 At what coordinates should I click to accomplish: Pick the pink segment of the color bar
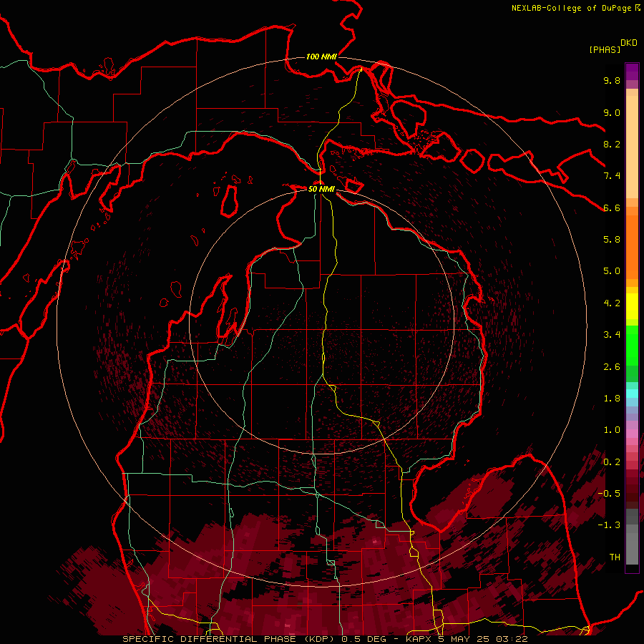pyautogui.click(x=632, y=434)
